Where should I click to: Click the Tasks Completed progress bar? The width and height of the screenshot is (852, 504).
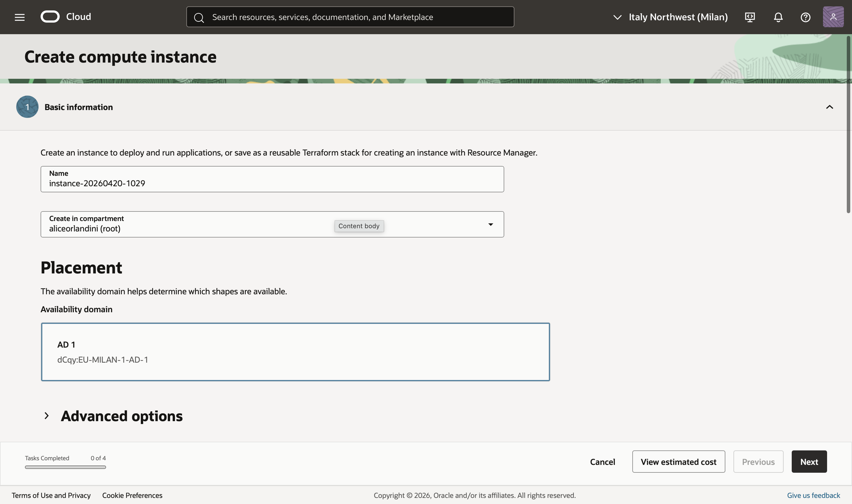(65, 467)
